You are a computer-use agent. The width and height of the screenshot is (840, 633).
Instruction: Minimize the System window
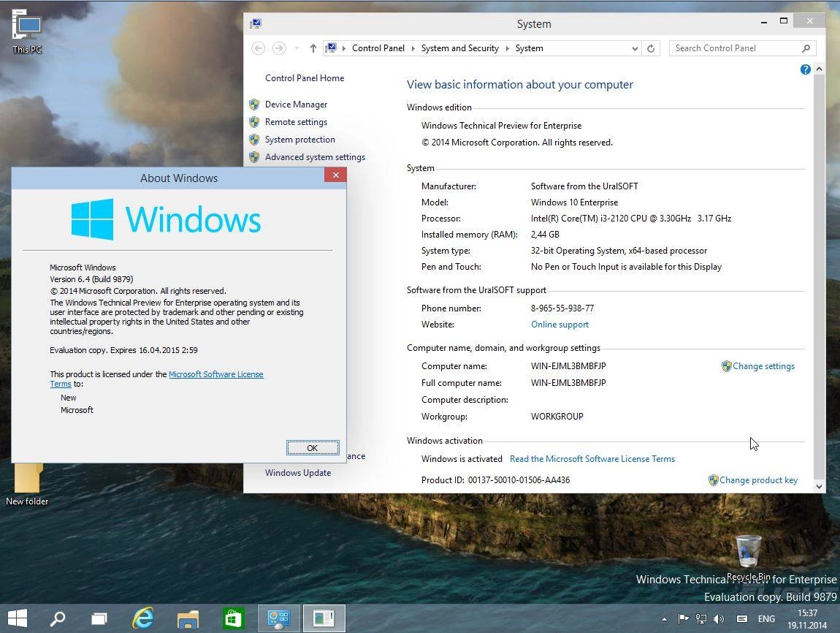(x=764, y=21)
